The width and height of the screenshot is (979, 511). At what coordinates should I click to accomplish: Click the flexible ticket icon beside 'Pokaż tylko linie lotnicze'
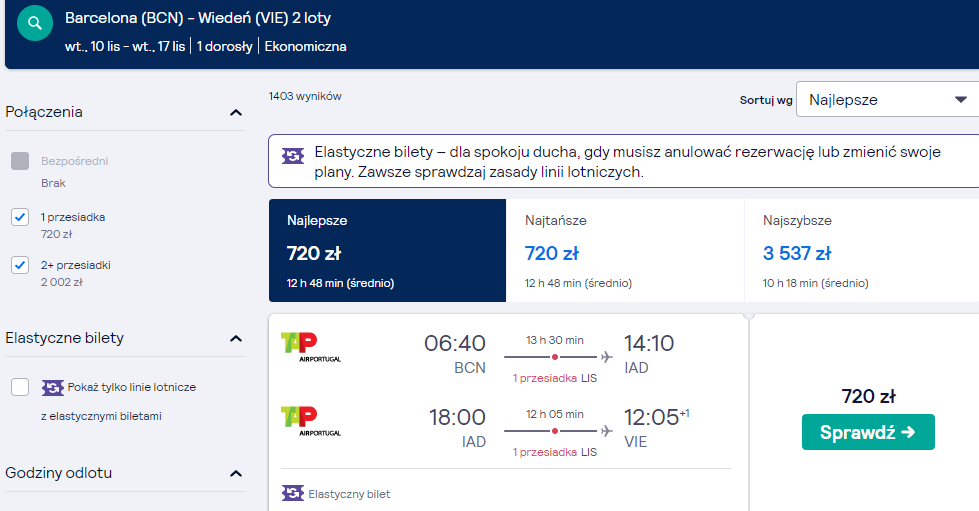tap(53, 388)
